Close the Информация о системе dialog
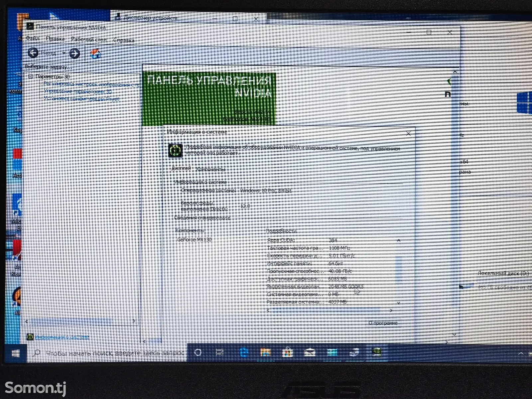 tap(408, 133)
